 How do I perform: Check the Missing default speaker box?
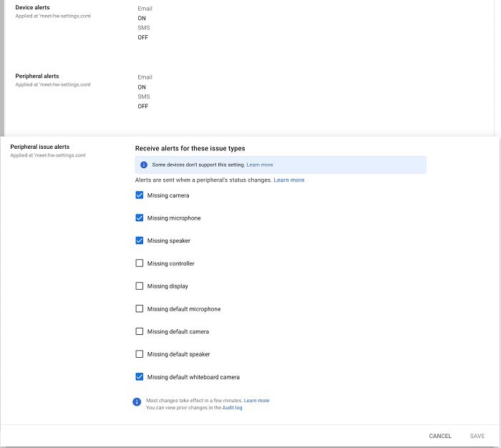[140, 354]
